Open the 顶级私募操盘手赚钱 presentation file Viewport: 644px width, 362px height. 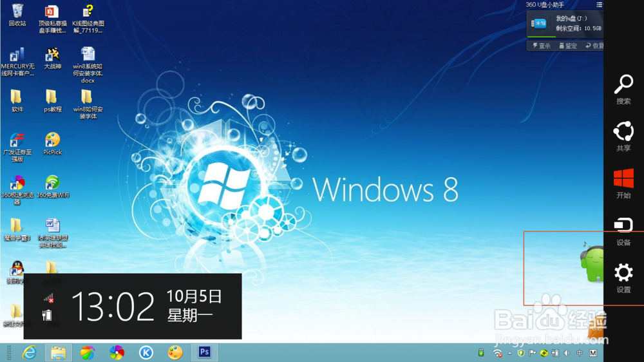point(52,19)
